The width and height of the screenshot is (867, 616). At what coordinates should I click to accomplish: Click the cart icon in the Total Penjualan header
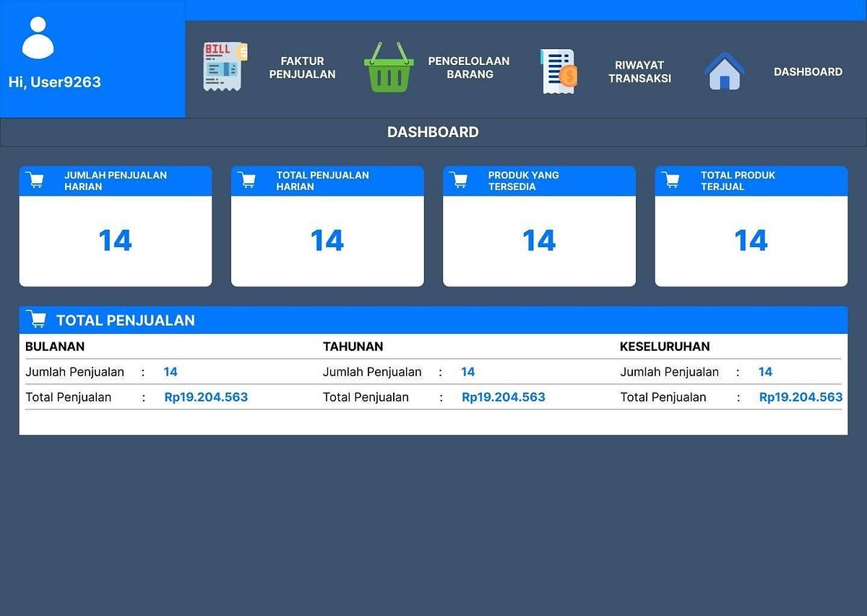click(36, 319)
